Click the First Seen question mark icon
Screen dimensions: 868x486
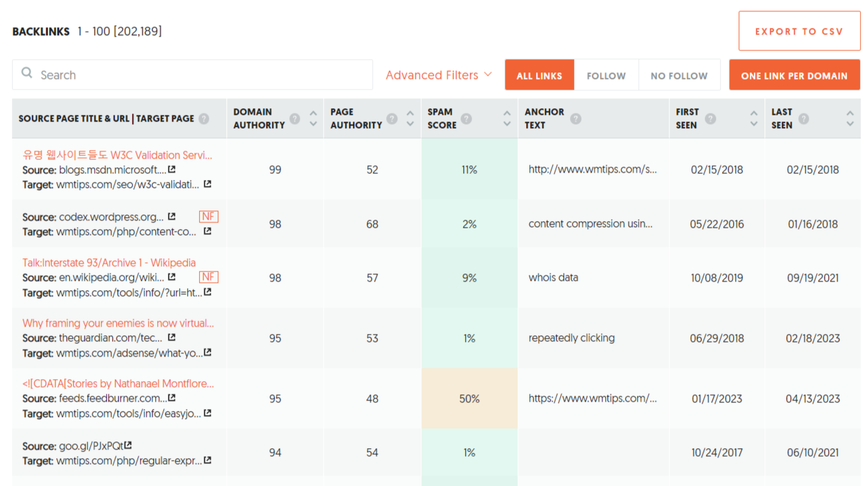(x=711, y=119)
